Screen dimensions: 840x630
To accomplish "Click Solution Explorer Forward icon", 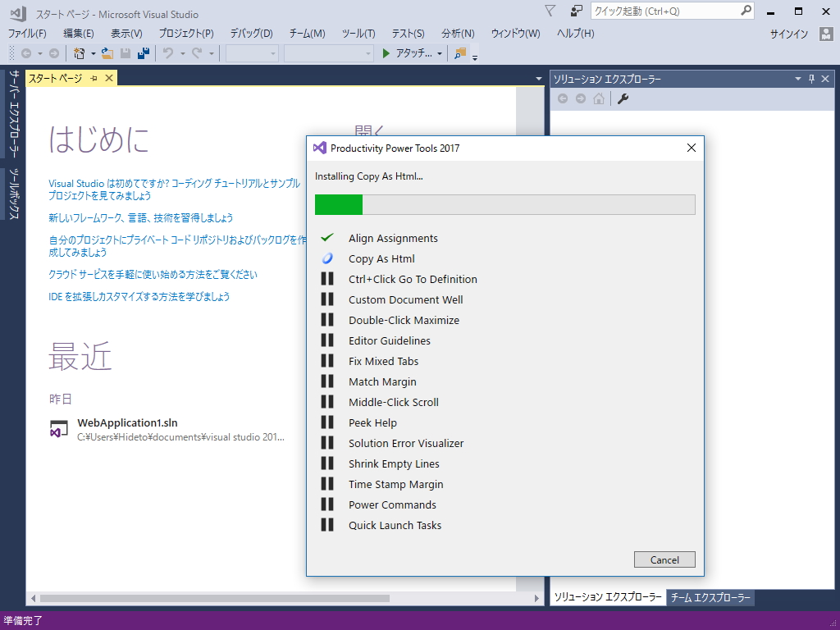I will pyautogui.click(x=581, y=98).
